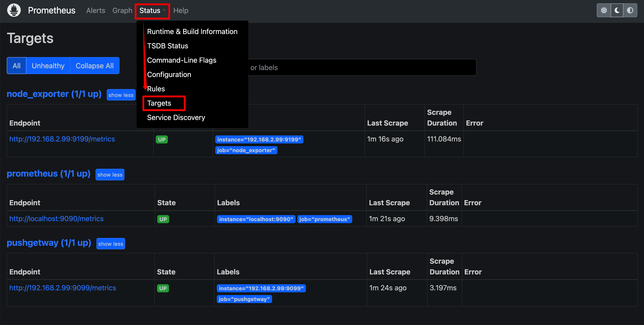Screen dimensions: 644x325
Task: Click label instance="192.168.2.99:9099"
Action: click(261, 288)
